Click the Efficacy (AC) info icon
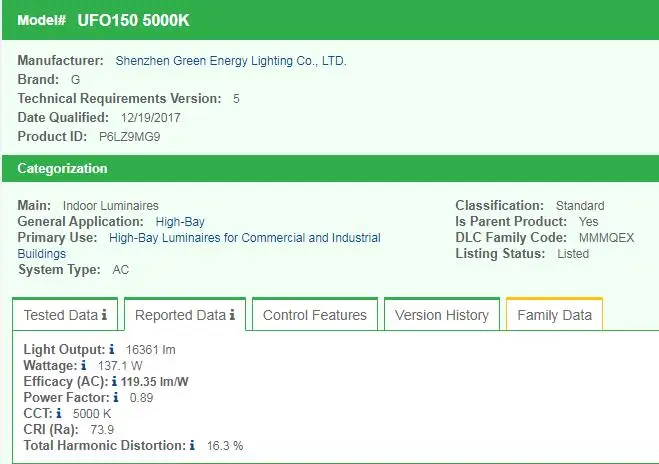Screen dimensions: 659x464 (x=115, y=382)
